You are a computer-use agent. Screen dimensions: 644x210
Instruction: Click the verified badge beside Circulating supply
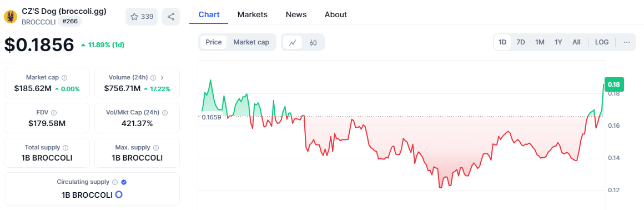click(124, 182)
